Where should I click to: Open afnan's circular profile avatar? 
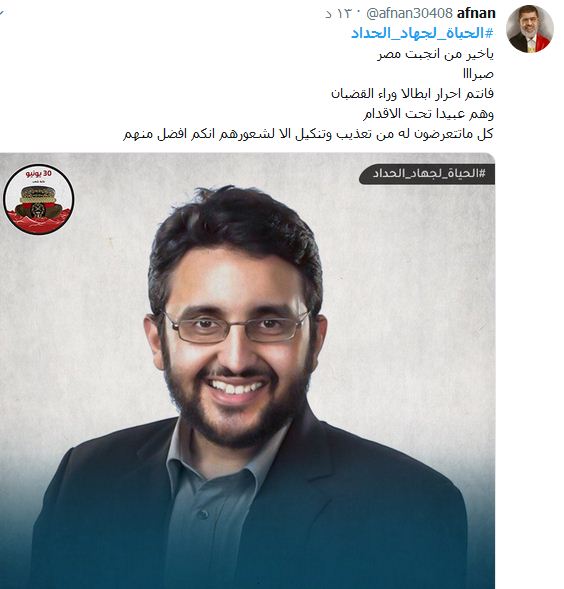point(529,29)
